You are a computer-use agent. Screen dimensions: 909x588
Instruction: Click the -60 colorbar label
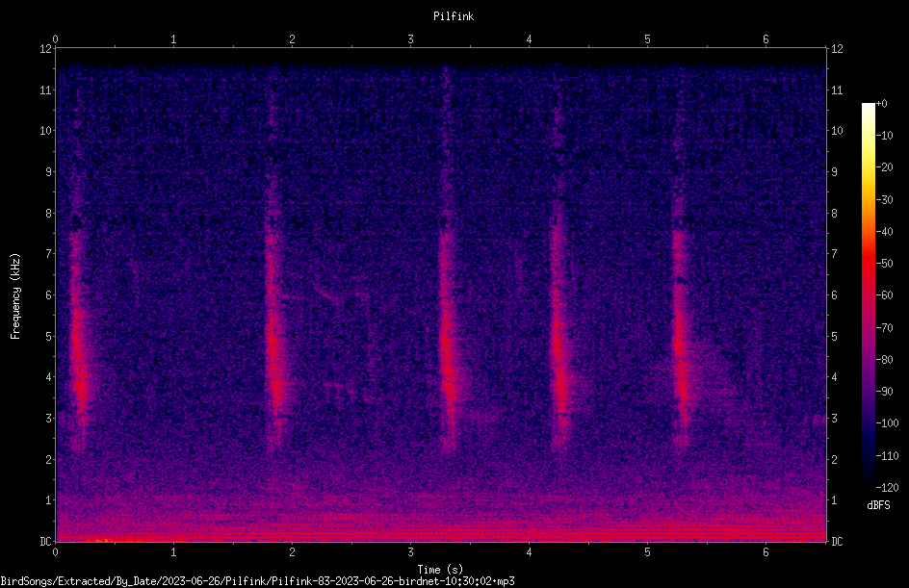coord(885,295)
